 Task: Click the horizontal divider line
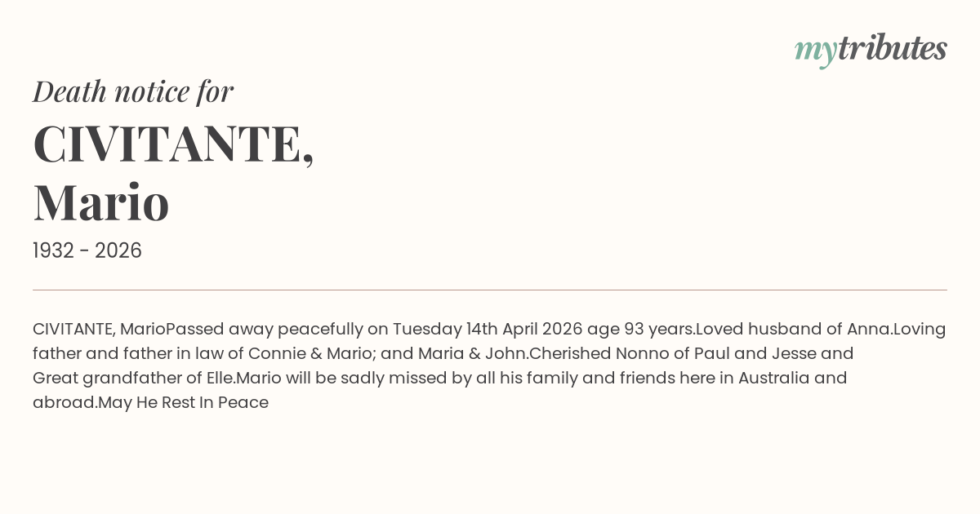(490, 290)
